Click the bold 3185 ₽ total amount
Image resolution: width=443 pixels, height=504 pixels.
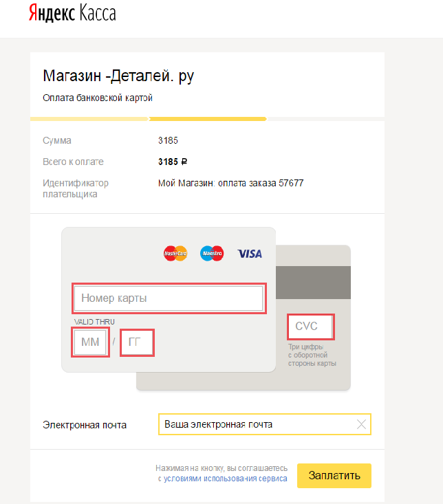pos(173,162)
